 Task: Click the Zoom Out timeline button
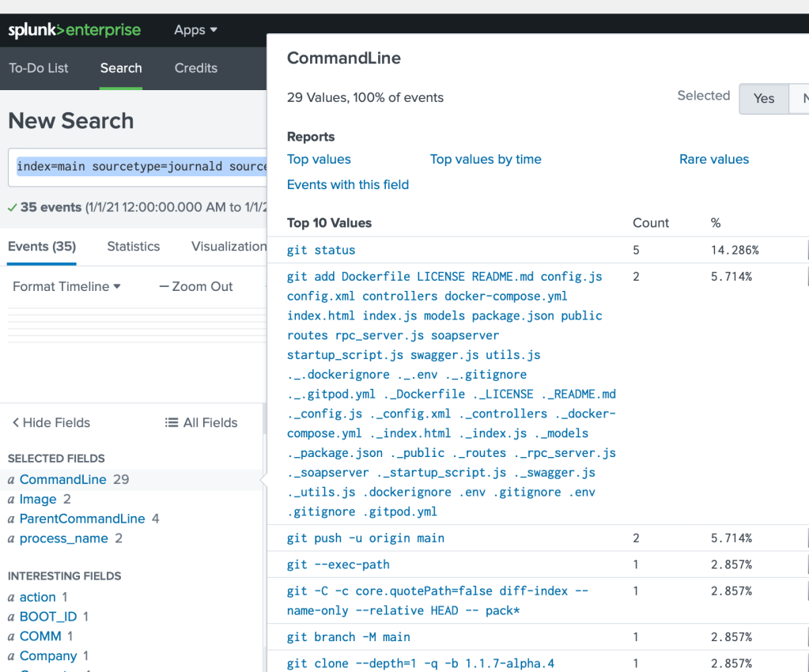click(x=196, y=286)
